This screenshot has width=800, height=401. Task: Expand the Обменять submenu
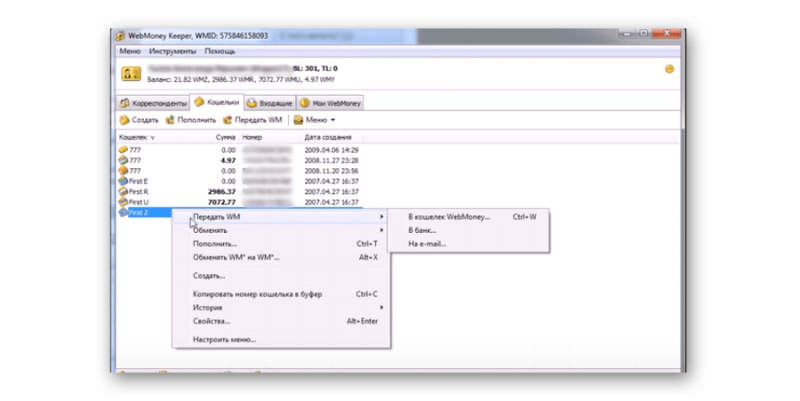(x=282, y=231)
